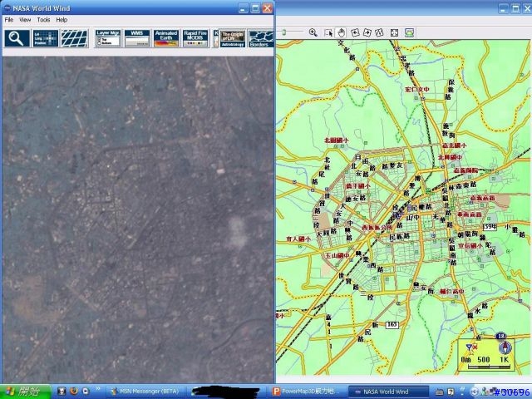532x399 pixels.
Task: Select the hand pan tool
Action: (x=341, y=32)
